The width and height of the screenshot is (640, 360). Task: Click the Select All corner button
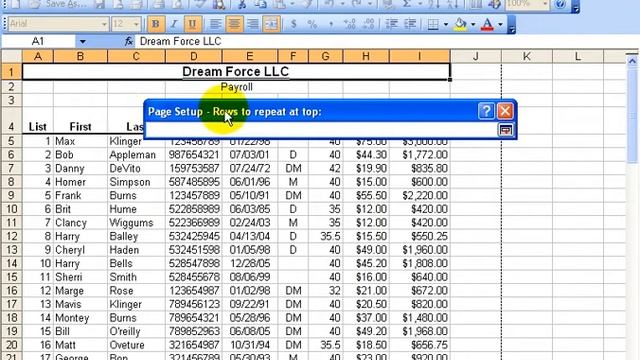12,56
